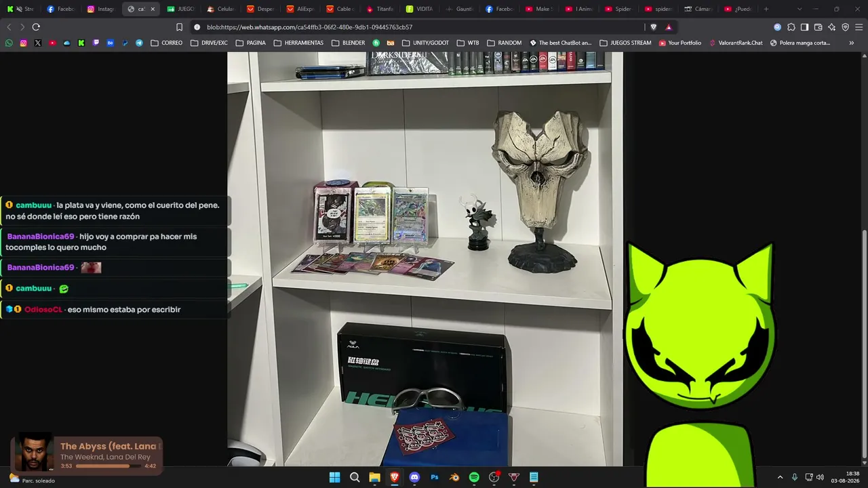Switch to the Cámara tab
The image size is (868, 488).
click(x=698, y=9)
